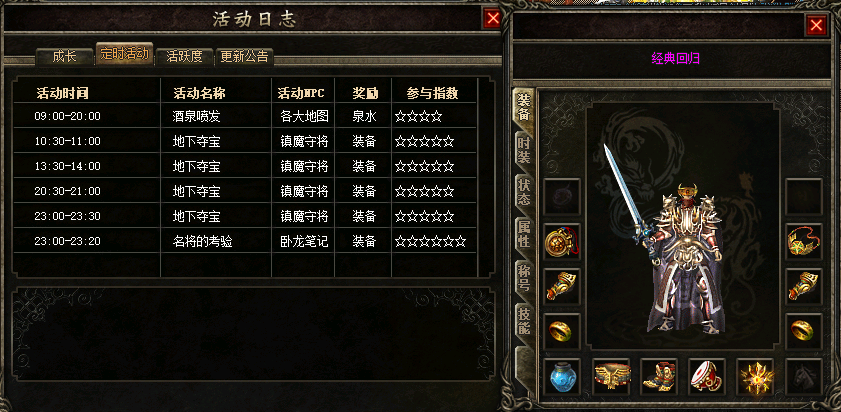Switch to the 成长 tab
Screen dimensions: 841x412
(x=64, y=56)
